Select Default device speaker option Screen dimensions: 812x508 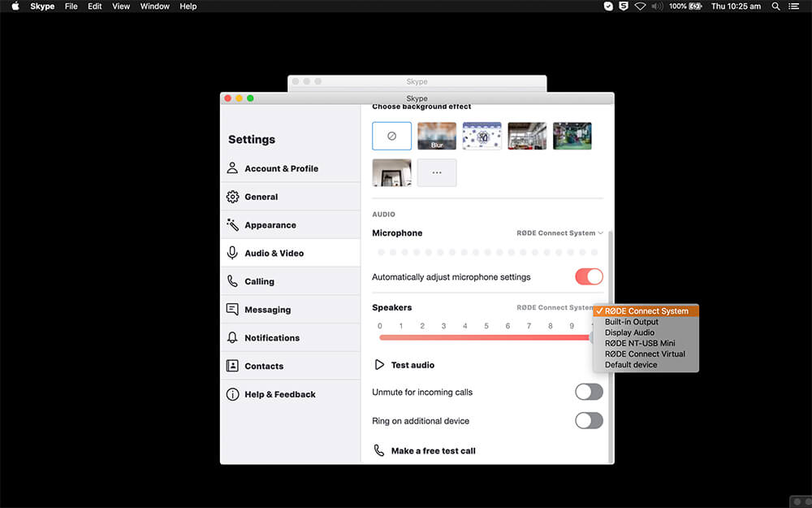(x=646, y=364)
